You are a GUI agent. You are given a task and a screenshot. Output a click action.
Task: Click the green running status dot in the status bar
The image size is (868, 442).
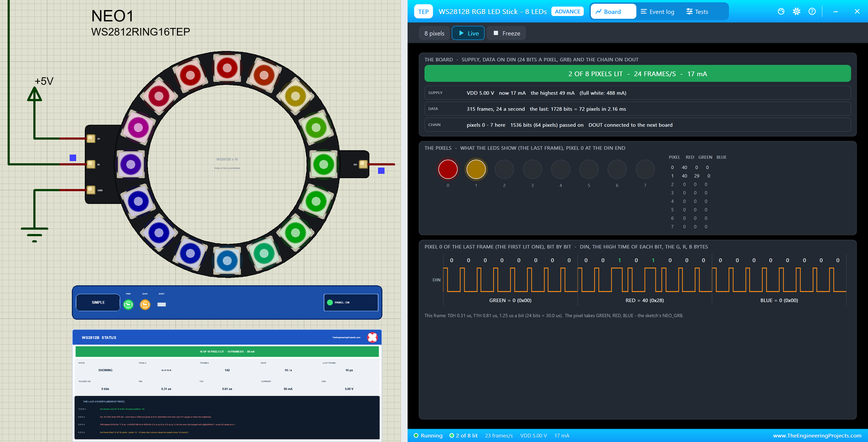[416, 436]
